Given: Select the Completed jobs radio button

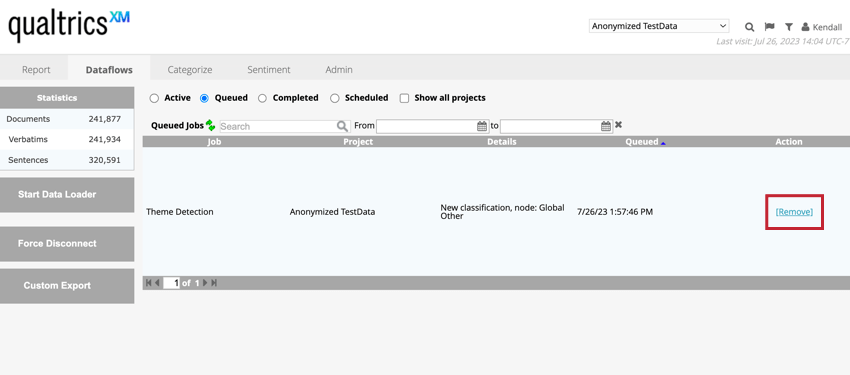Looking at the screenshot, I should tap(262, 99).
